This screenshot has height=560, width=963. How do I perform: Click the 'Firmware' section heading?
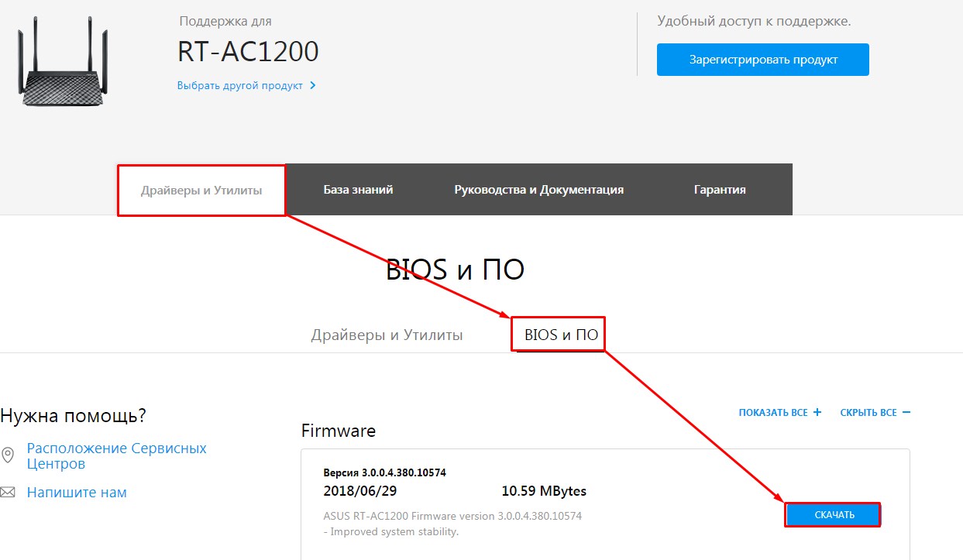pyautogui.click(x=338, y=431)
